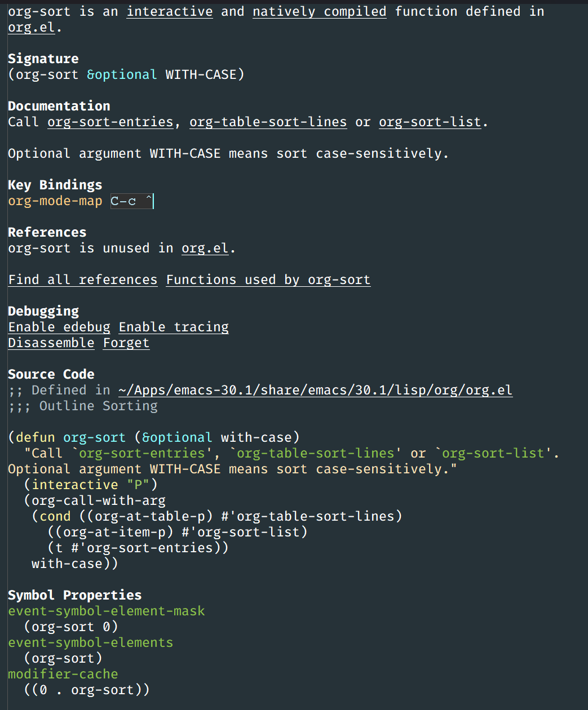588x710 pixels.
Task: Open the "natively compiled" link
Action: [319, 11]
